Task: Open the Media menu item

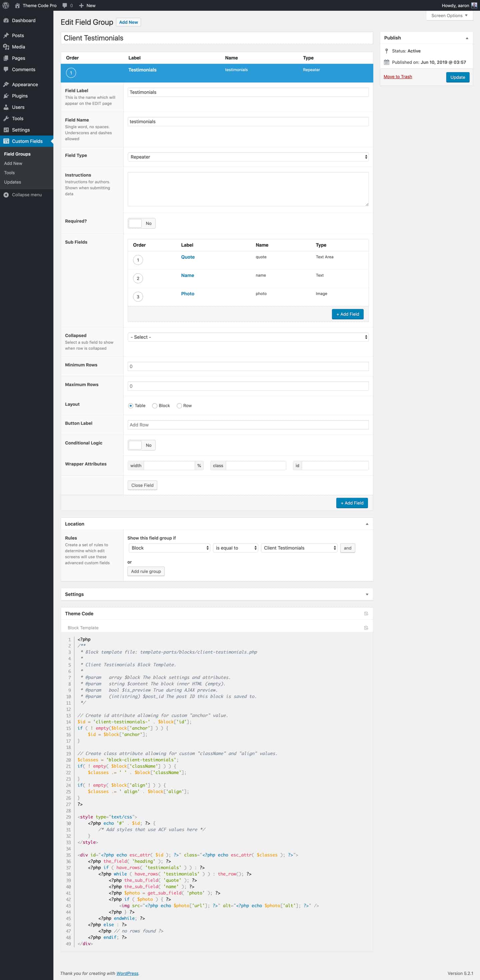Action: [x=27, y=47]
